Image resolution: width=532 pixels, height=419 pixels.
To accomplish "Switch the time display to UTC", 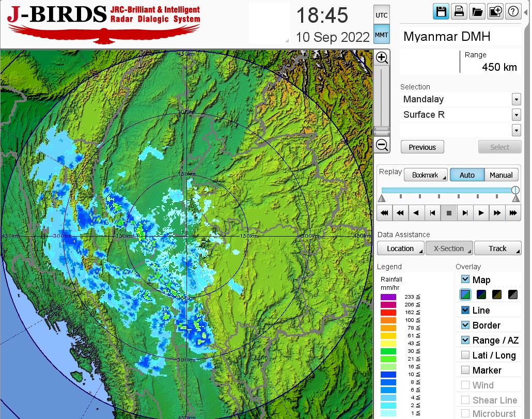I will point(382,15).
